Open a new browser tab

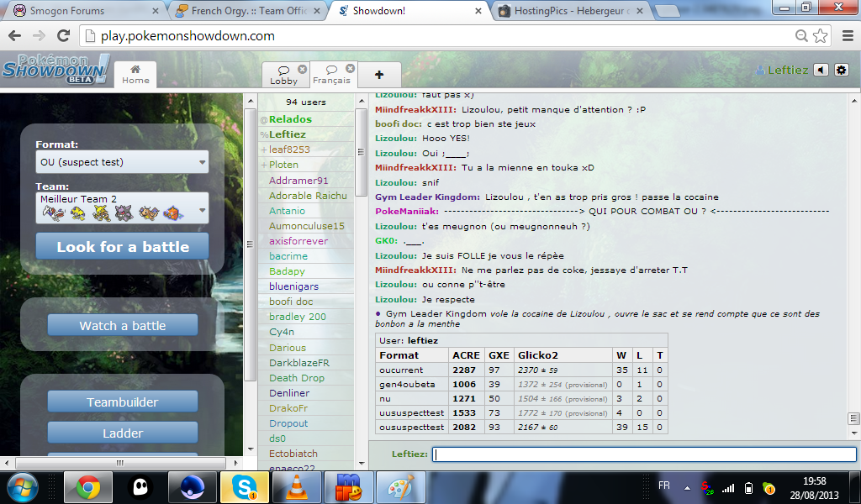667,11
